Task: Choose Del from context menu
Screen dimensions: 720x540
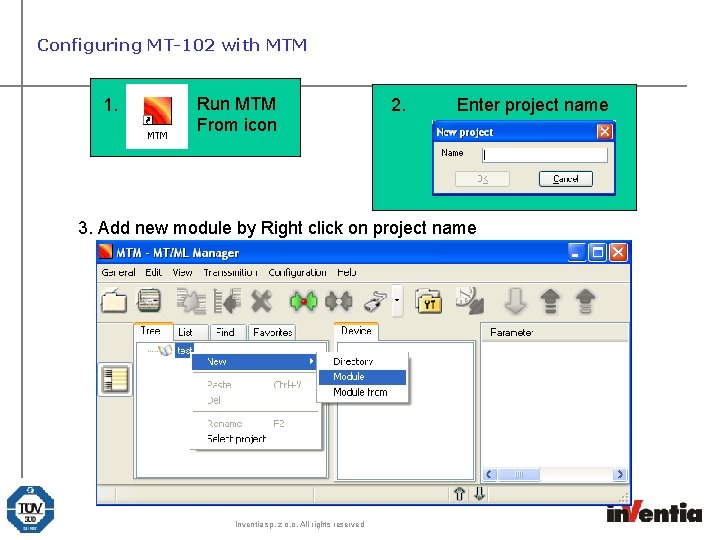Action: [254, 400]
